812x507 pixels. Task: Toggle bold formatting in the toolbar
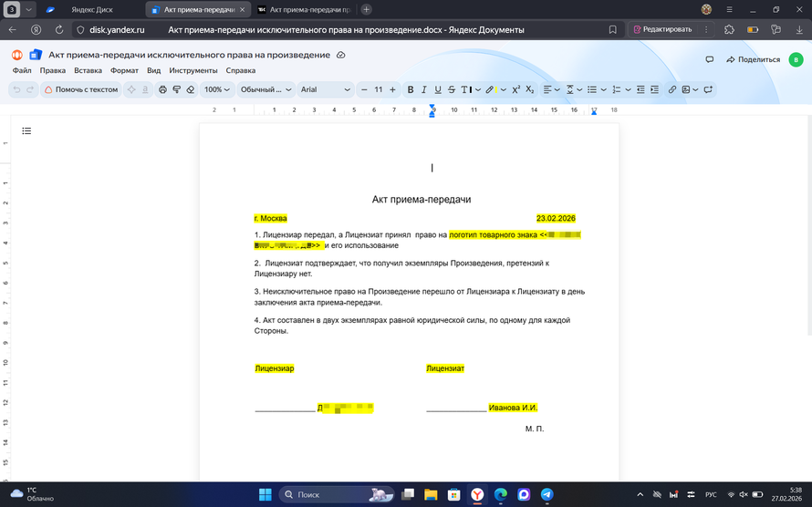(x=411, y=89)
